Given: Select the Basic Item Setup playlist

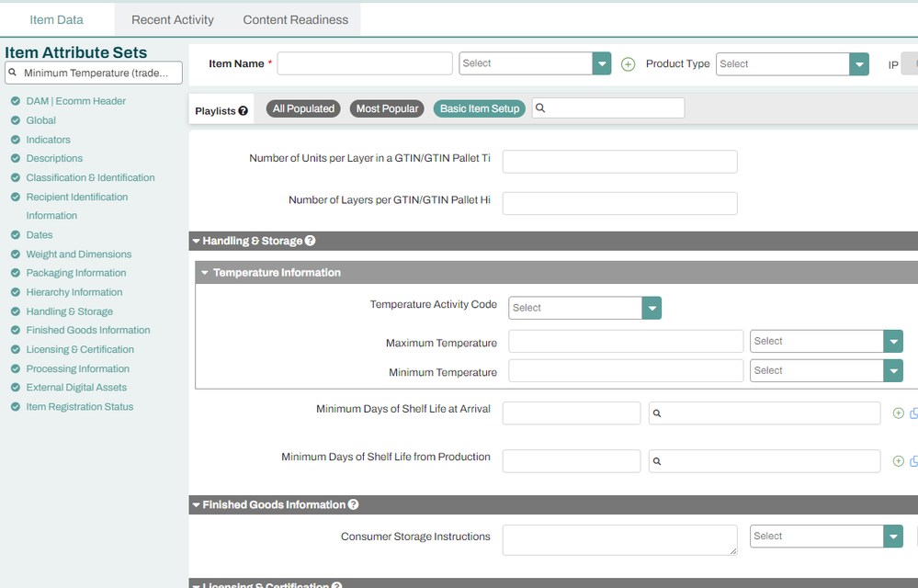Looking at the screenshot, I should click(x=480, y=108).
